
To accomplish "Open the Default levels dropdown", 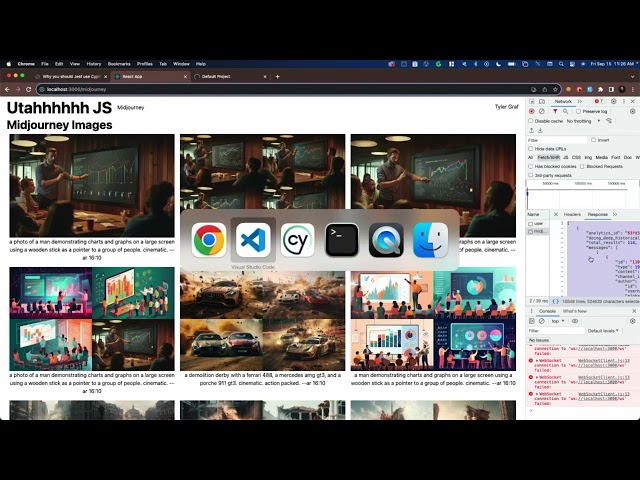I will [603, 331].
